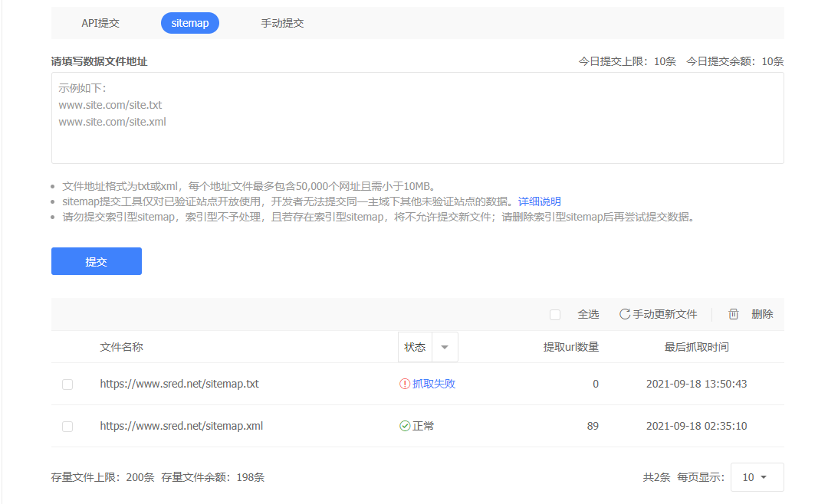
Task: Click the 状态 column header label
Action: [x=415, y=347]
